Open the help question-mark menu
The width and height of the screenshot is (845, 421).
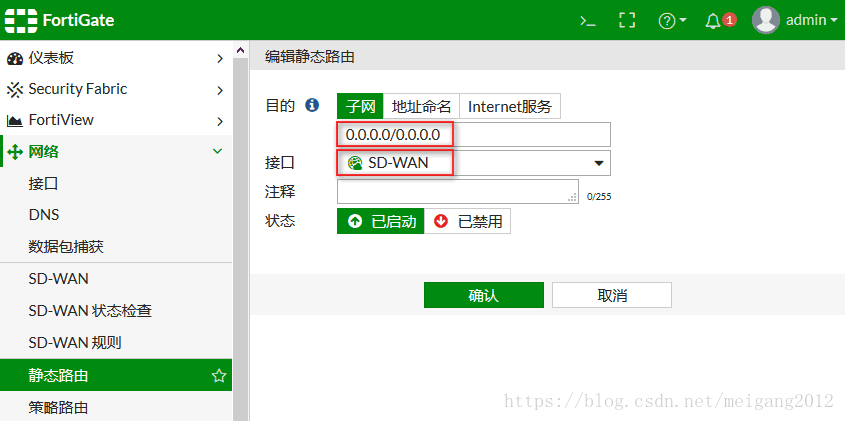point(673,20)
